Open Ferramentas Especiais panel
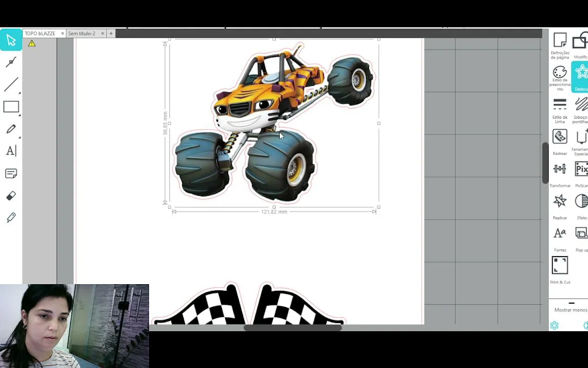The image size is (588, 368). pyautogui.click(x=580, y=142)
